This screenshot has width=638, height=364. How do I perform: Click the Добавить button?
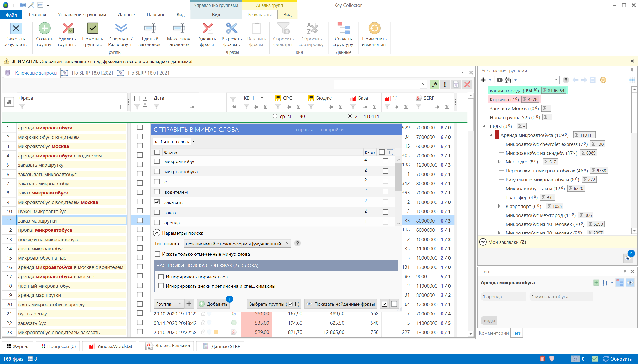pos(213,304)
